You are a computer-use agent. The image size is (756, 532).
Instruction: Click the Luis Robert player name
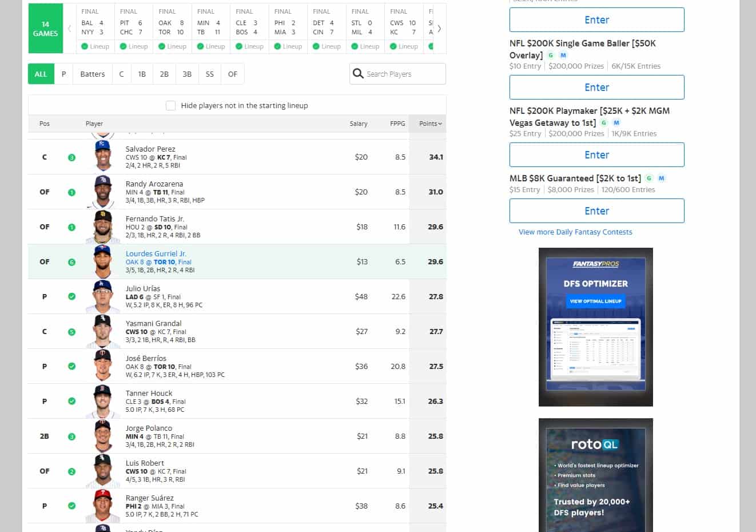[x=145, y=463]
